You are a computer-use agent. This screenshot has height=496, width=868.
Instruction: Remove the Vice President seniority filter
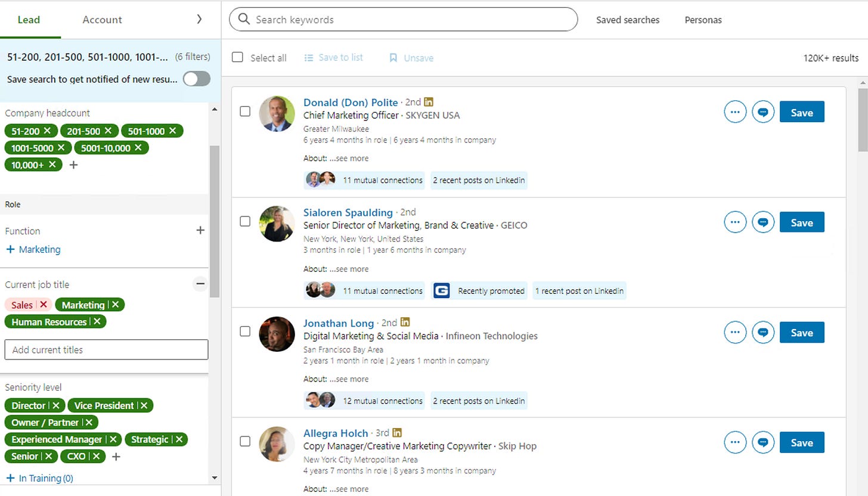click(144, 405)
